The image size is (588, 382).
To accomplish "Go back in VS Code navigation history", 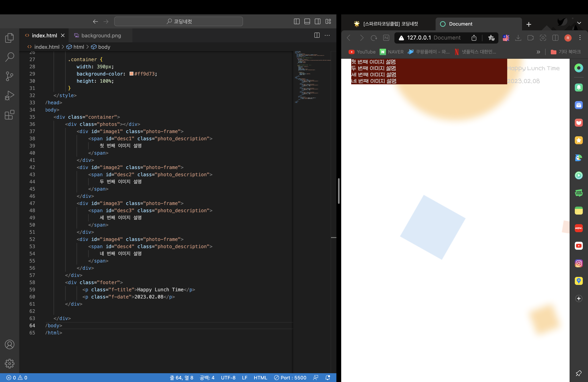I will point(95,21).
